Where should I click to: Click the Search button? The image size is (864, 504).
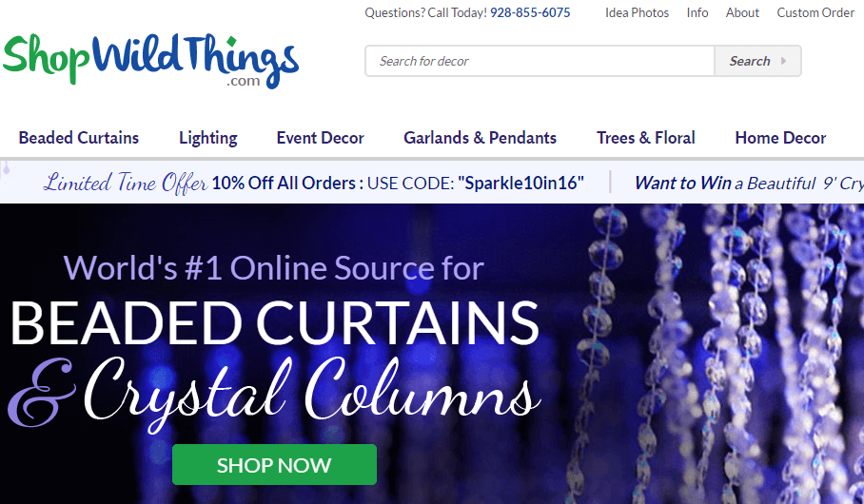757,61
